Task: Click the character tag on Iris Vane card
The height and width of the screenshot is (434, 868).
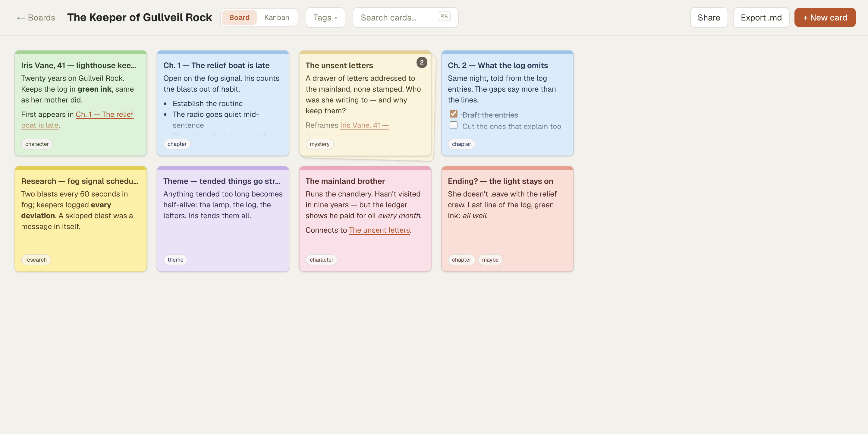Action: 37,144
